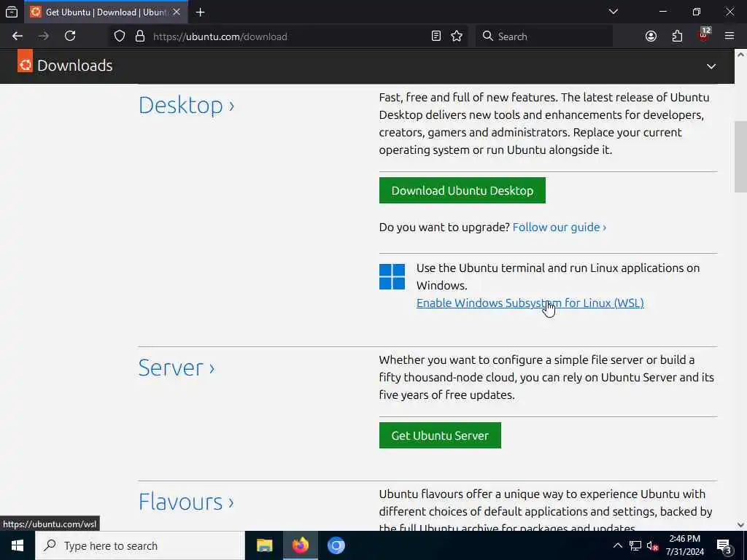Open File Explorer from taskbar

click(264, 545)
